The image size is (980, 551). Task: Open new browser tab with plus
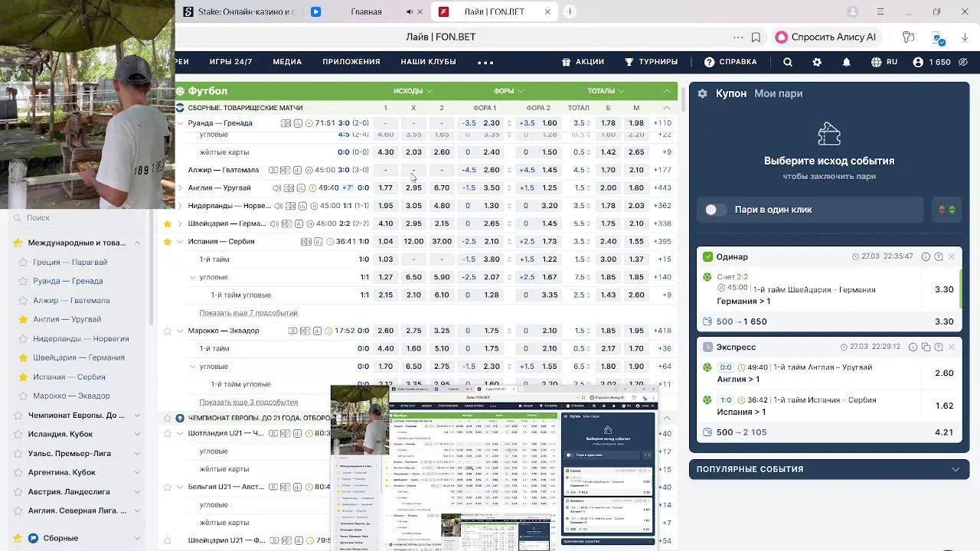click(x=570, y=11)
